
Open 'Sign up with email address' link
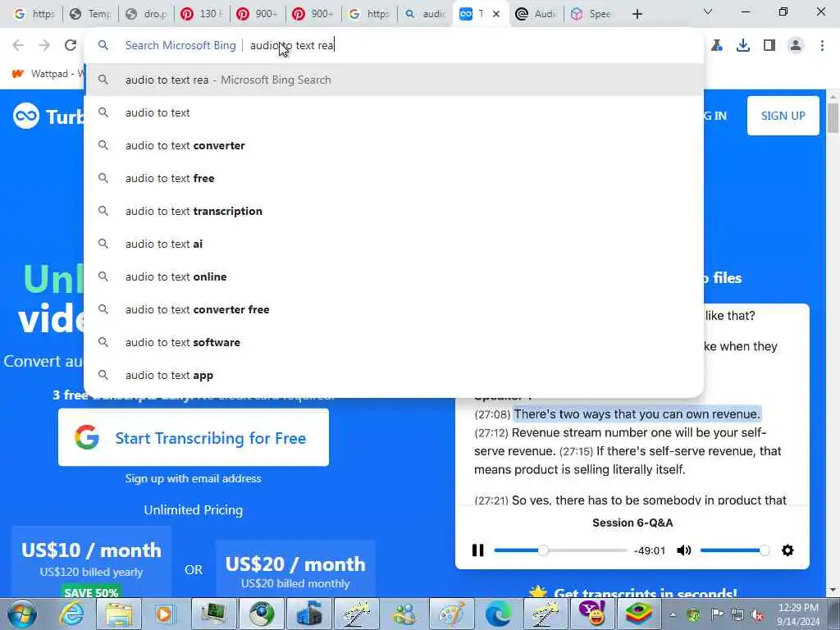(x=194, y=478)
